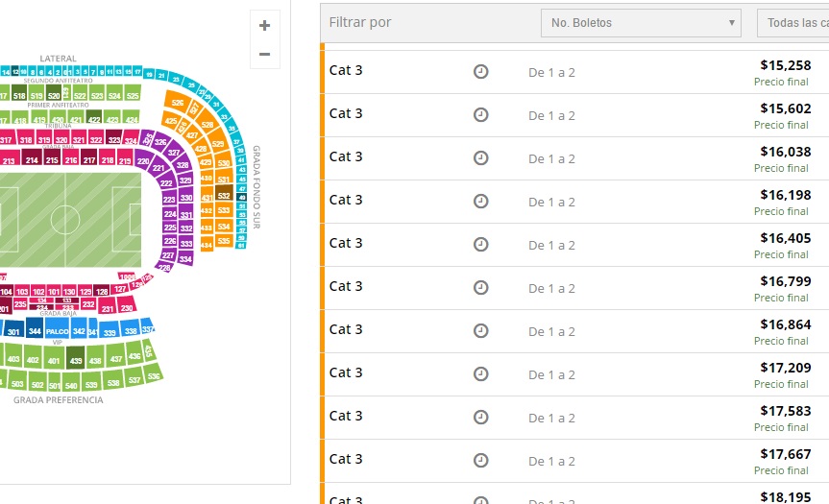
Task: Select green section 439 on the map
Action: pyautogui.click(x=76, y=358)
